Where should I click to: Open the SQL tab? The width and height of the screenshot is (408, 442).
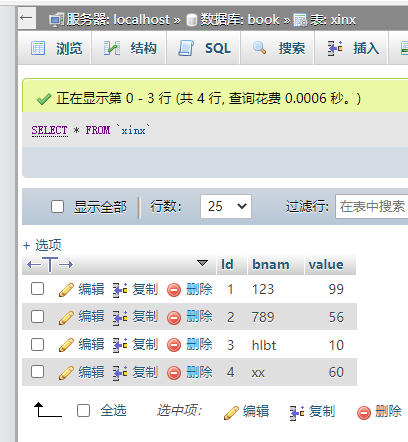coord(204,48)
